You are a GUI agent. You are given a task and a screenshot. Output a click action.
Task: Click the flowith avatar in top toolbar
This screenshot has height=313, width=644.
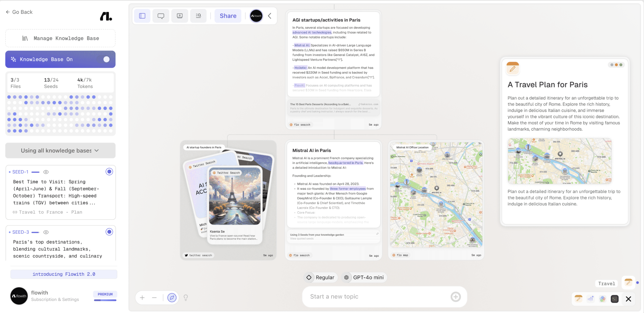tap(256, 16)
